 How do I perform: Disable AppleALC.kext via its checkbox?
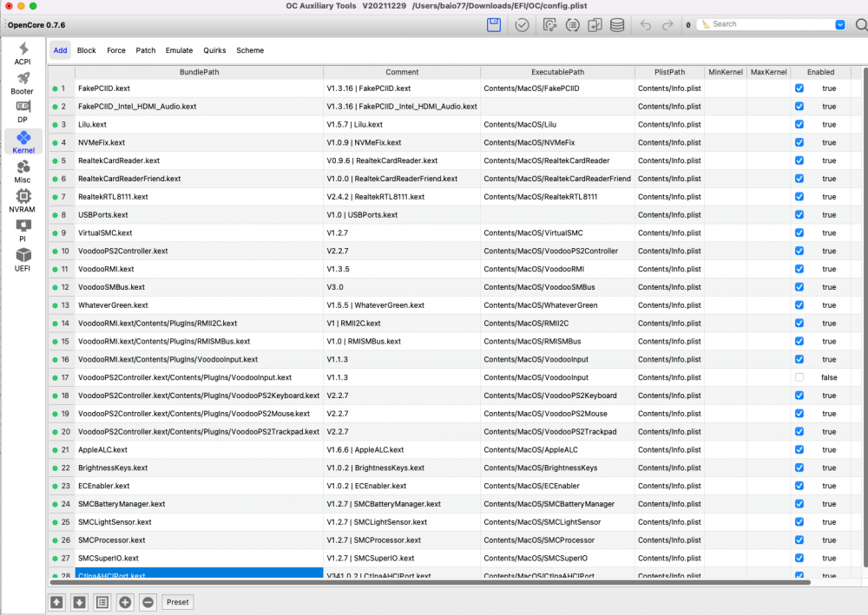coord(799,449)
